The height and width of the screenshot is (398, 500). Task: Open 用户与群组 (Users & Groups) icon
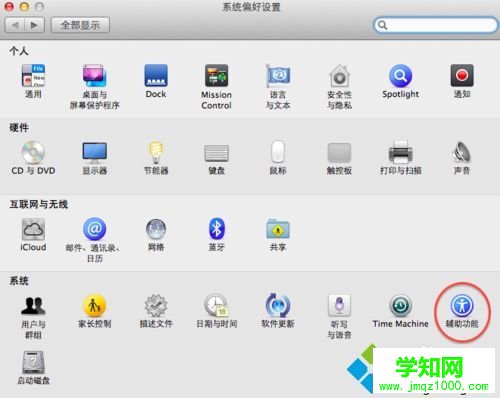pyautogui.click(x=33, y=306)
